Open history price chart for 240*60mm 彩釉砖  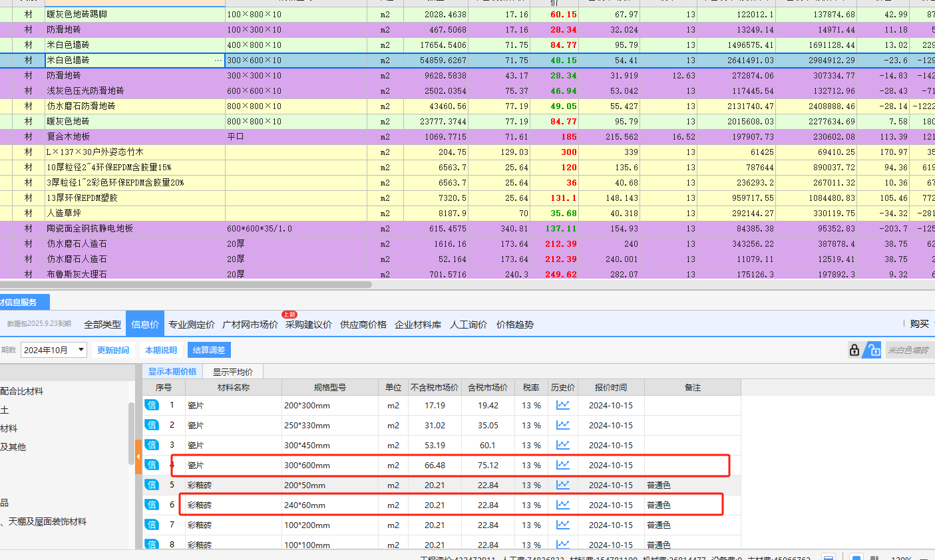pos(563,505)
